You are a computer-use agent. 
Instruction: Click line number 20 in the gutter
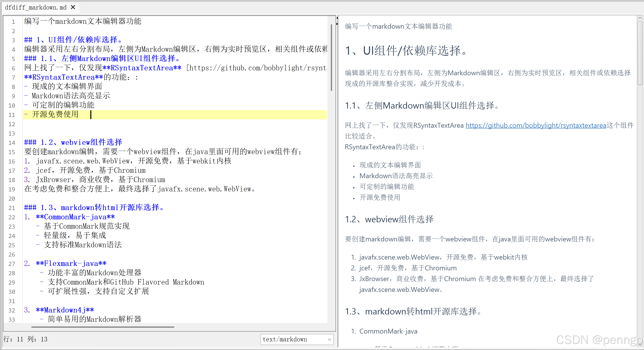tap(12, 199)
